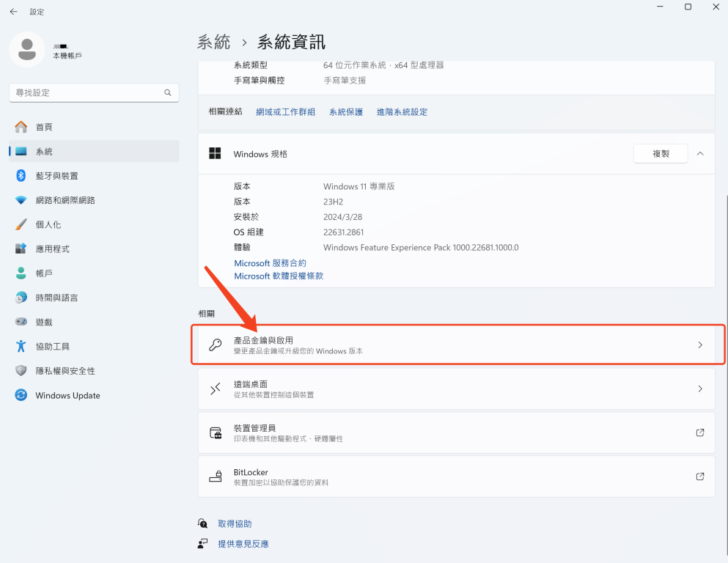Image resolution: width=728 pixels, height=563 pixels.
Task: Click the back arrow icon in Settings
Action: (x=13, y=12)
